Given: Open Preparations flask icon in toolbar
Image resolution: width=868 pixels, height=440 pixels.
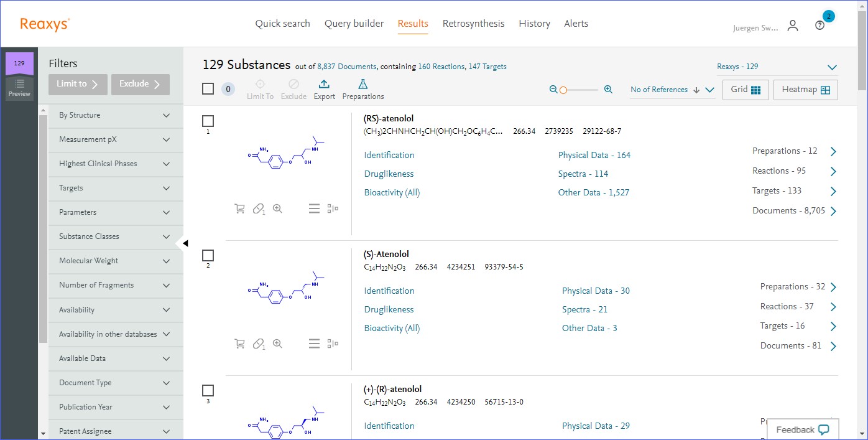Looking at the screenshot, I should (x=362, y=85).
